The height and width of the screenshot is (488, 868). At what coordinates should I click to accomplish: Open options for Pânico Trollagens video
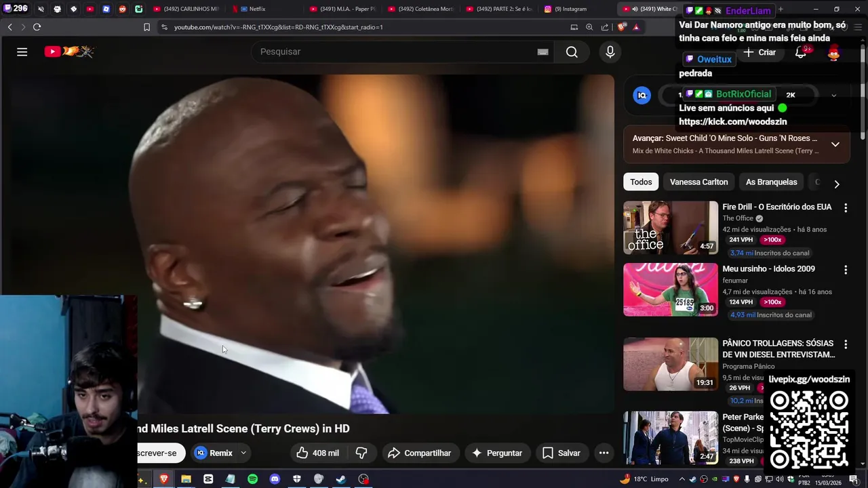[845, 344]
